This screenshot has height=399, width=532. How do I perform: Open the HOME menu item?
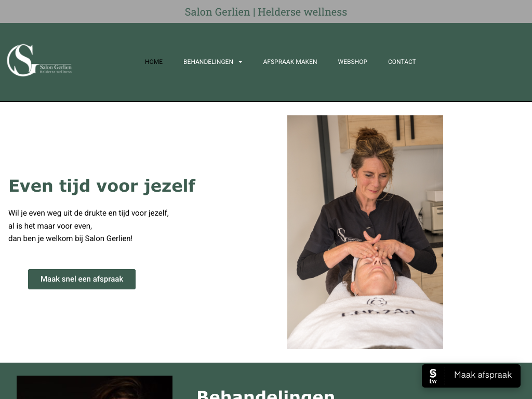coord(154,62)
